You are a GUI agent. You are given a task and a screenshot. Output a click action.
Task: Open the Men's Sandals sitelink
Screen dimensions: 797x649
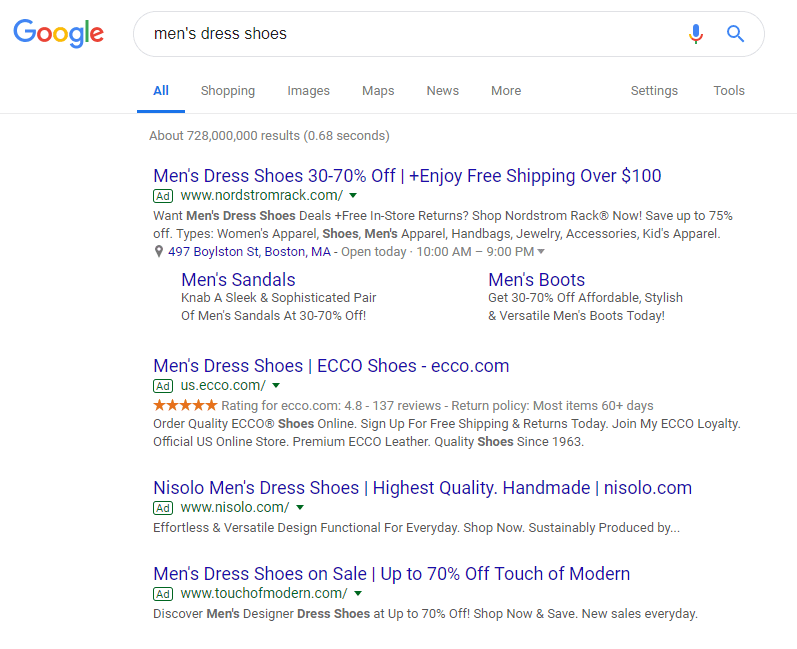tap(238, 280)
